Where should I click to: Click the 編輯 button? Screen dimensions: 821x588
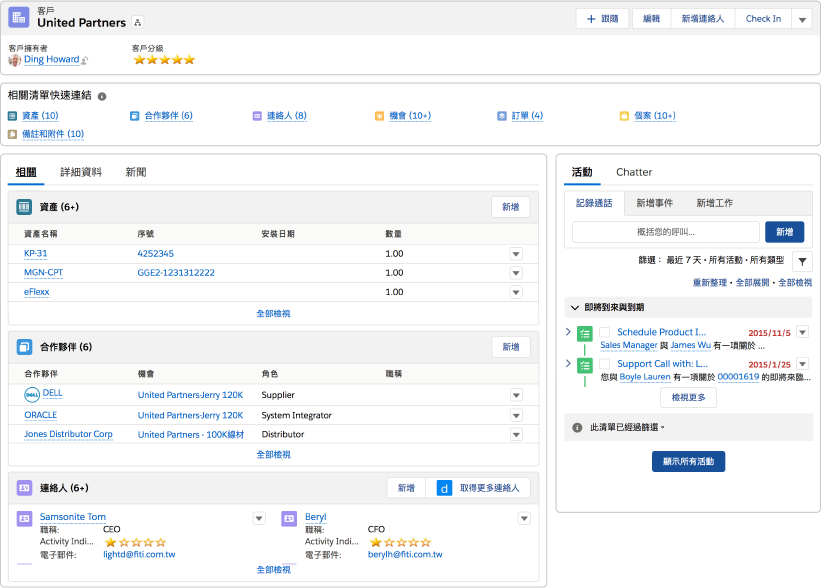[x=651, y=19]
